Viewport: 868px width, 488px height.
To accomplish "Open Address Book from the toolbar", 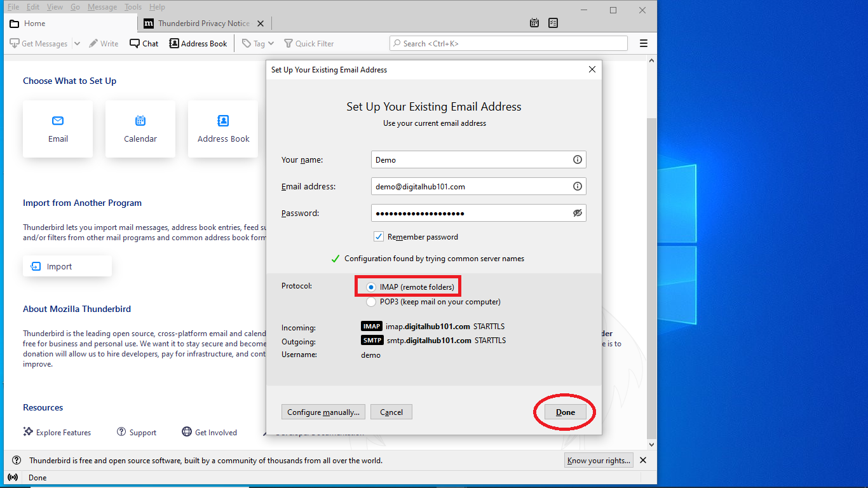I will click(198, 43).
